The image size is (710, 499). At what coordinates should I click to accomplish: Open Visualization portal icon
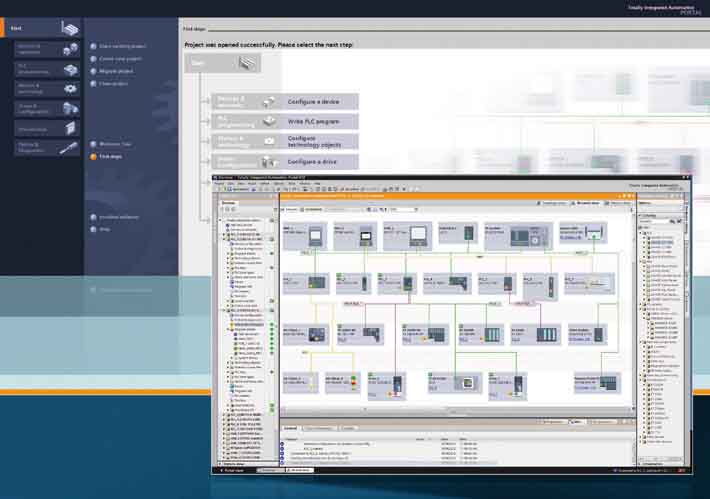click(70, 129)
